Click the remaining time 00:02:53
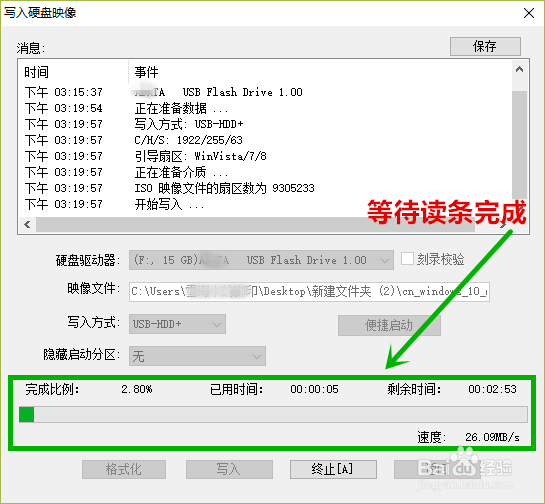 [492, 389]
